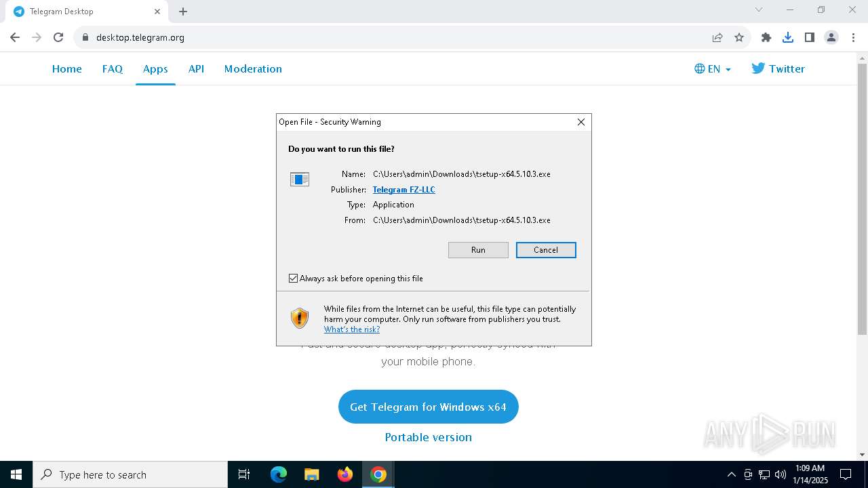868x488 pixels.
Task: Go forward in Chrome browser history
Action: [37, 37]
